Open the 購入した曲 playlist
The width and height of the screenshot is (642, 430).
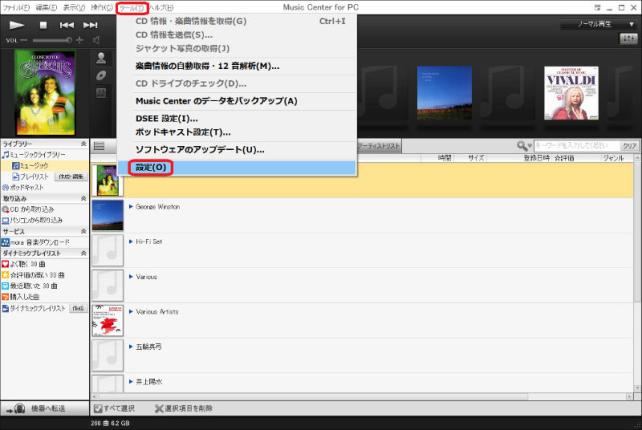pos(21,296)
